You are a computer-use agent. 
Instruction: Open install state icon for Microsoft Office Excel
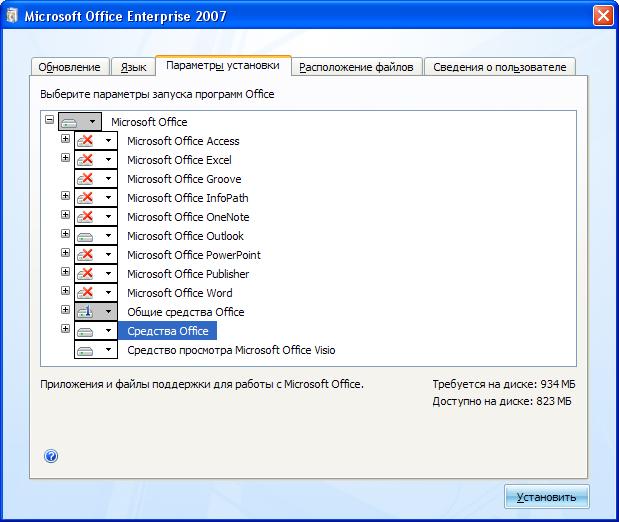click(87, 160)
